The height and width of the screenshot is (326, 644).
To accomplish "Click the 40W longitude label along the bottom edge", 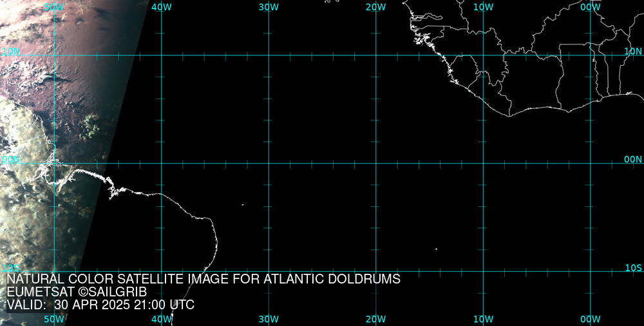I will [x=162, y=319].
